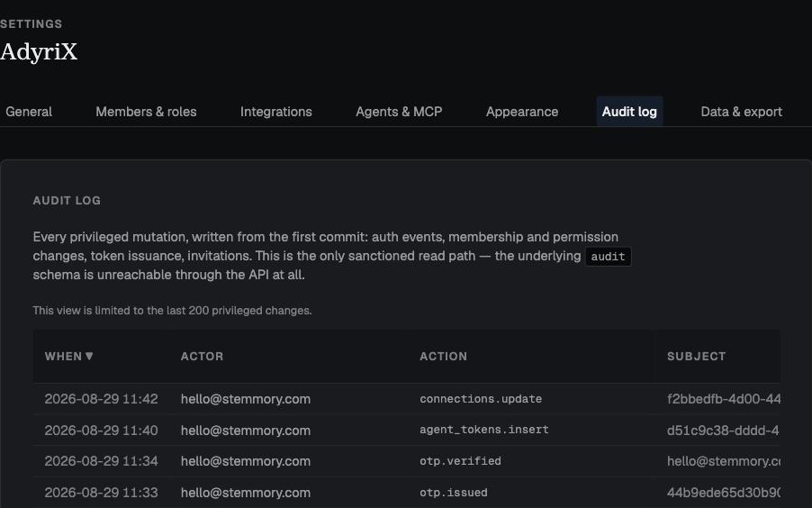The image size is (812, 508).
Task: Switch to Members & roles tab
Action: pos(146,112)
